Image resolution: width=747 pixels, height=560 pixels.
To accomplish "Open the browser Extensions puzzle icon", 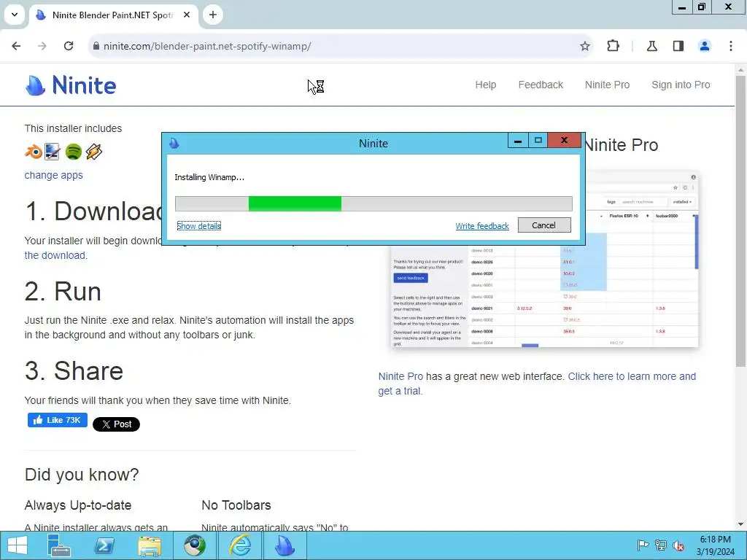I will [613, 46].
